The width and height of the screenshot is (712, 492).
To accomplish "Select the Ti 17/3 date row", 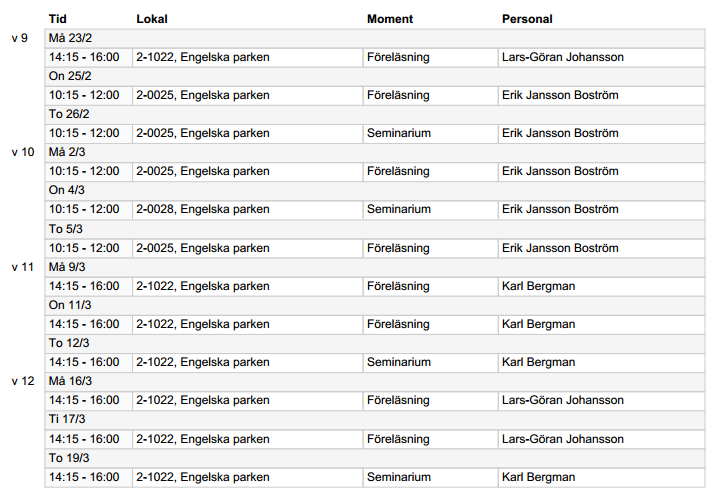I will tap(375, 419).
